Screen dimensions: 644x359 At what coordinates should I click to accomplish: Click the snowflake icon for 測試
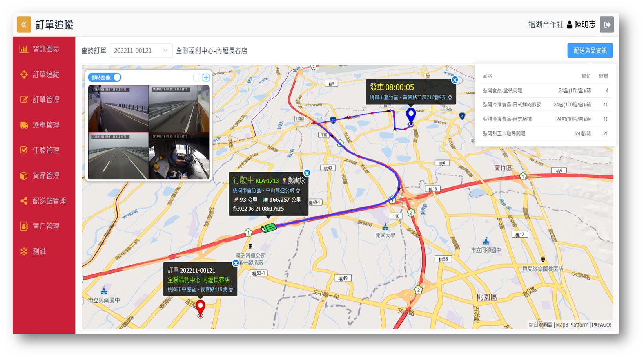click(24, 251)
